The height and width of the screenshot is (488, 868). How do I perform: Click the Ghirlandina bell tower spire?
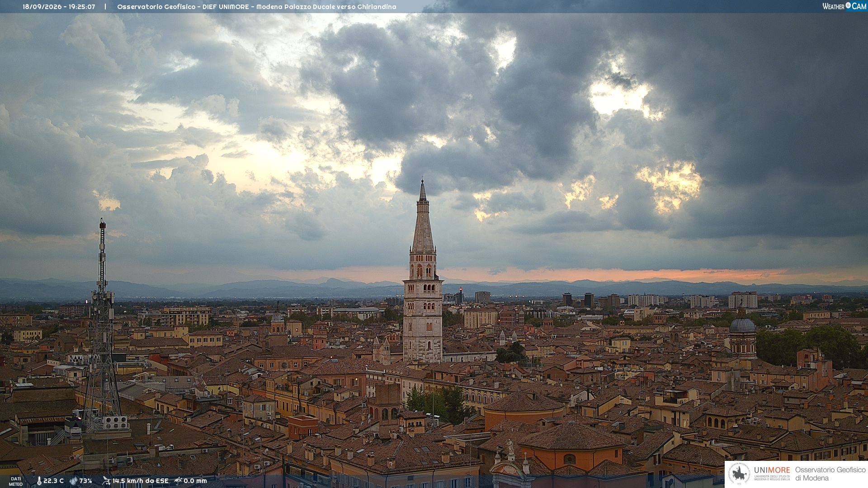(423, 217)
